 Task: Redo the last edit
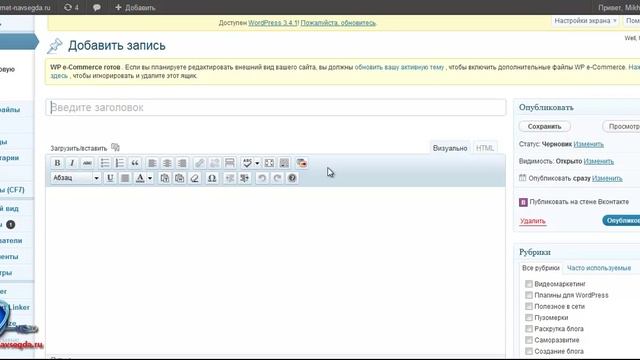pyautogui.click(x=277, y=178)
